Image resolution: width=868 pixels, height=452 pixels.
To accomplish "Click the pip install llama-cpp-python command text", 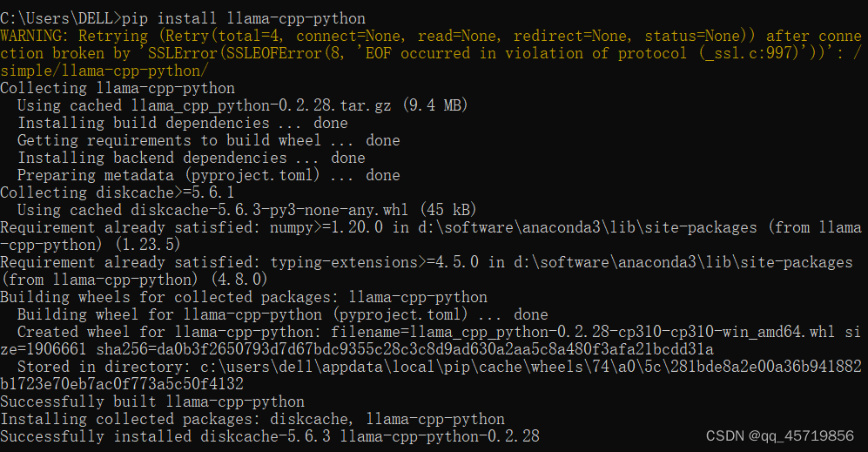I will tap(244, 18).
